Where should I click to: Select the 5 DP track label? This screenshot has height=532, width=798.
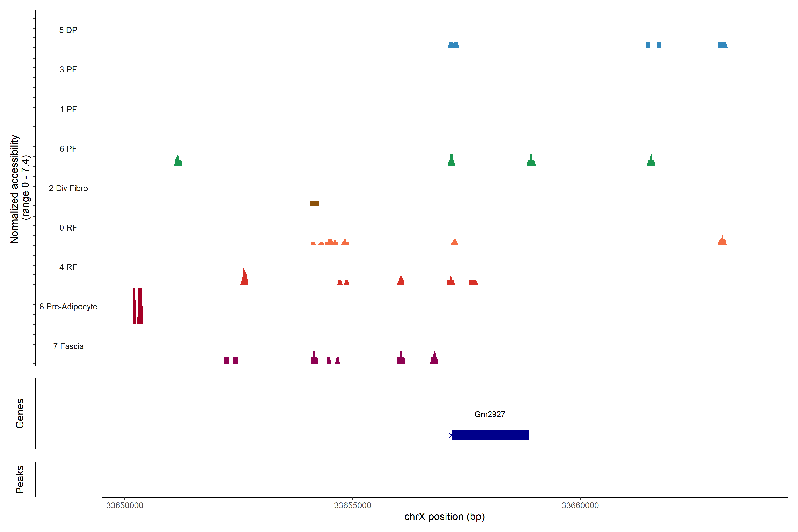68,30
